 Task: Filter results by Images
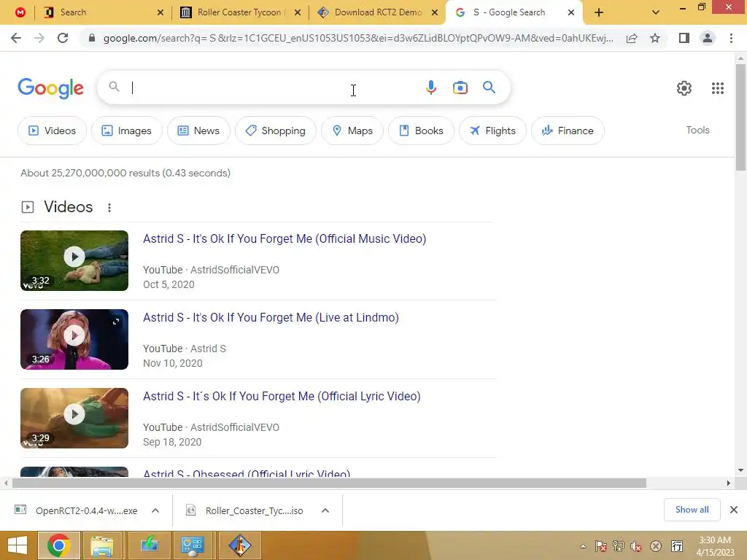[x=127, y=131]
